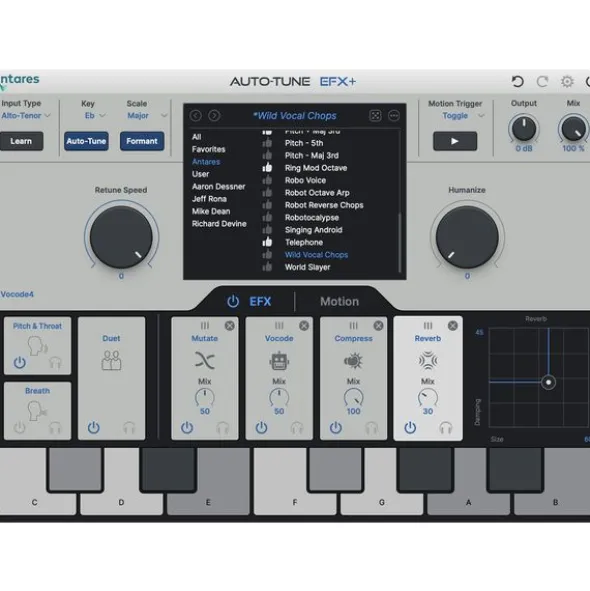Open the Input Type Alto-Tenor dropdown
This screenshot has width=590, height=591.
[26, 115]
